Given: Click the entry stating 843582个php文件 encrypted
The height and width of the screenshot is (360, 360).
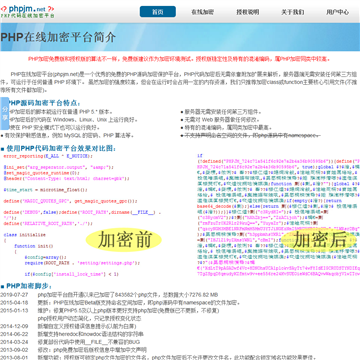Looking at the screenshot, I should pyautogui.click(x=128, y=295).
